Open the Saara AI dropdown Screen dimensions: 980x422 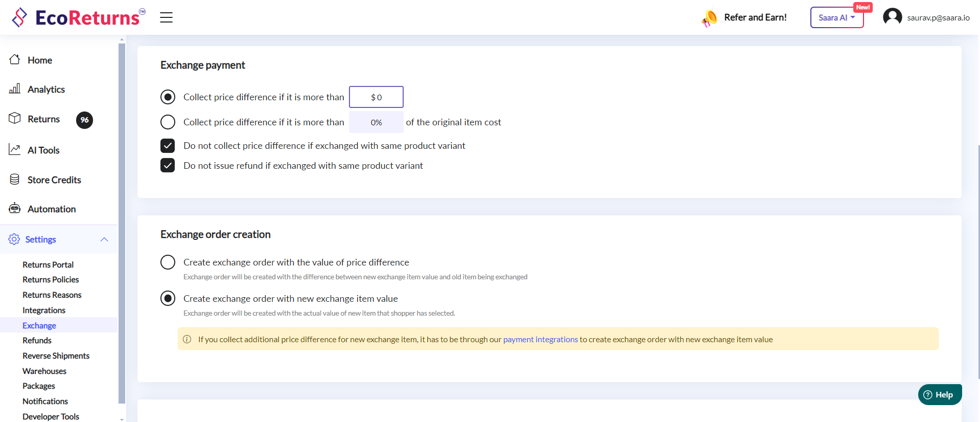tap(836, 17)
